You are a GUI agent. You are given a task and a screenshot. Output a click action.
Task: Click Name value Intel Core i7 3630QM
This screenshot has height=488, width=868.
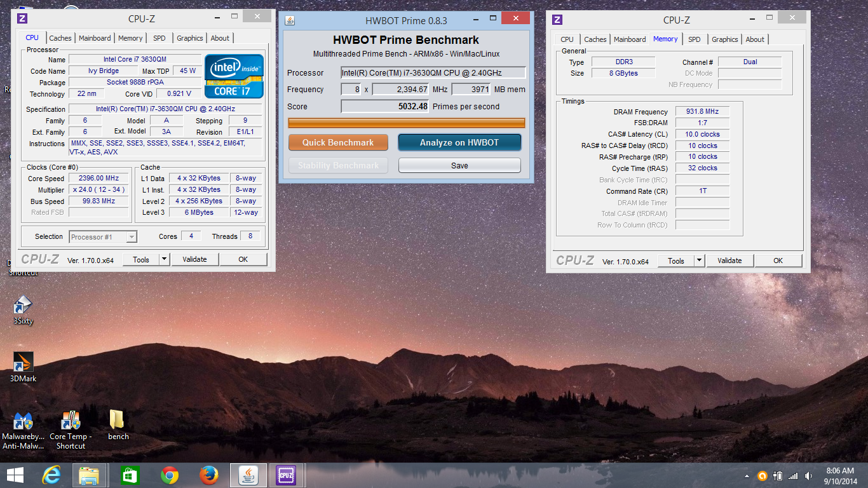click(135, 59)
